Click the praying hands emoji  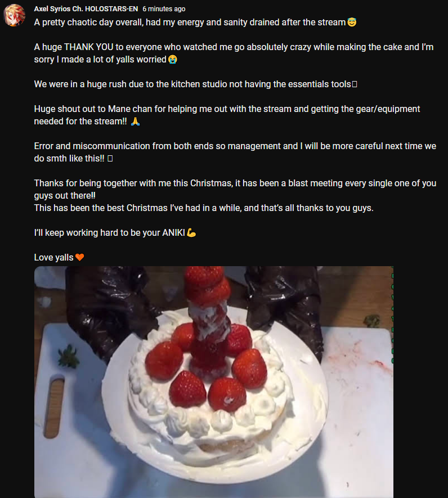coord(135,122)
